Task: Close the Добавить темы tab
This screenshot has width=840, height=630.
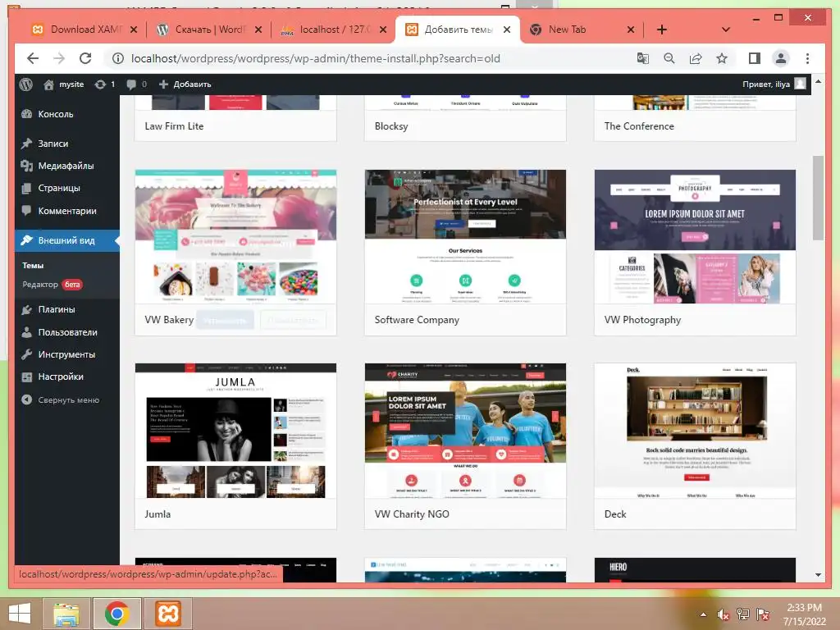Action: click(x=507, y=30)
